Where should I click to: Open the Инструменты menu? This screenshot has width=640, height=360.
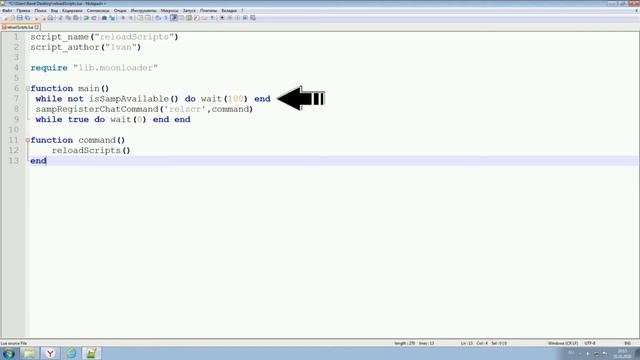(x=143, y=11)
